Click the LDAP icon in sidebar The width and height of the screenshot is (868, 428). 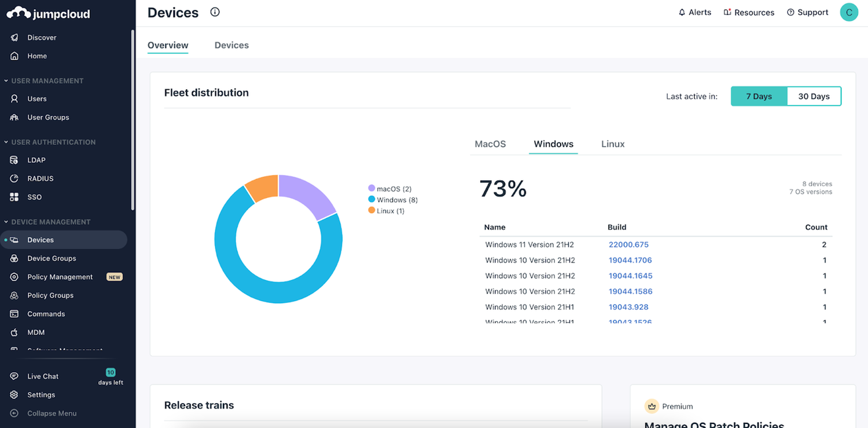(x=14, y=160)
